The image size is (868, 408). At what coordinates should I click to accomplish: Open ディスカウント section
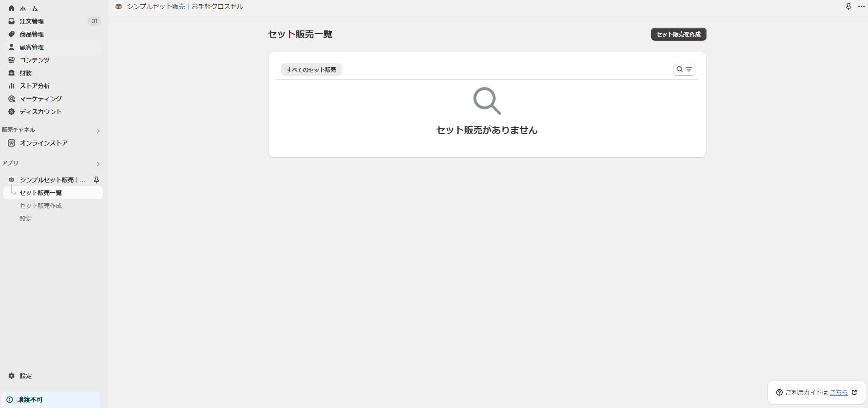tap(53, 112)
